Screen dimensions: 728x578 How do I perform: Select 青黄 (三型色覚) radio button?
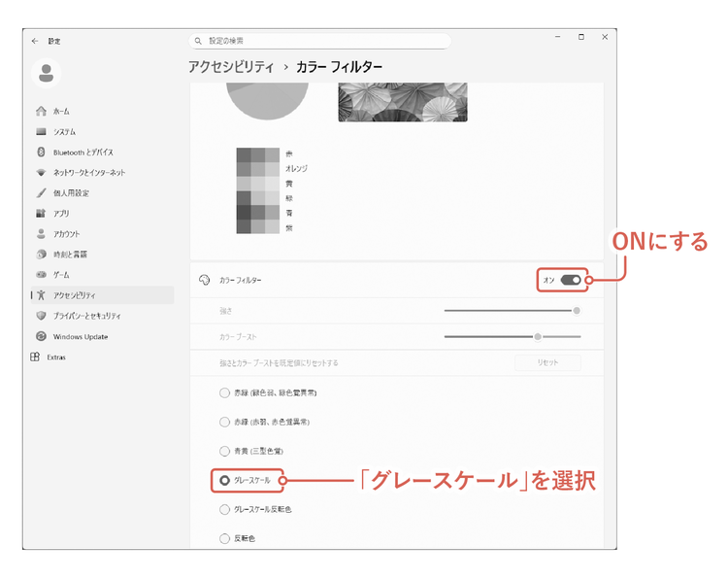point(225,451)
